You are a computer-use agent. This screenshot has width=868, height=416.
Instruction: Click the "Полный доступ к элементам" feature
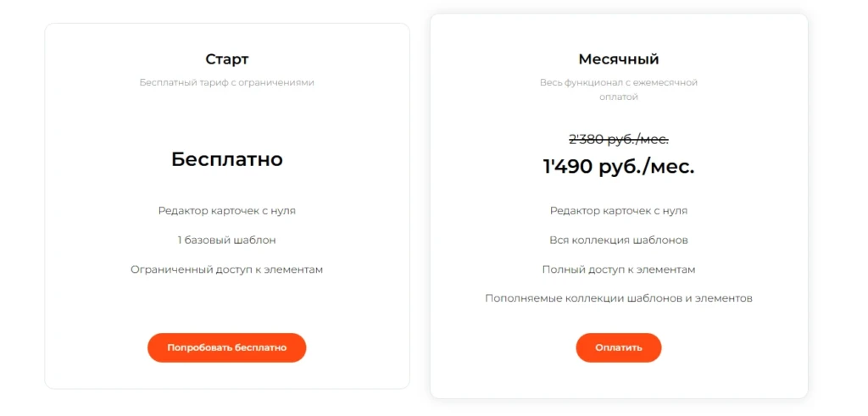click(619, 269)
